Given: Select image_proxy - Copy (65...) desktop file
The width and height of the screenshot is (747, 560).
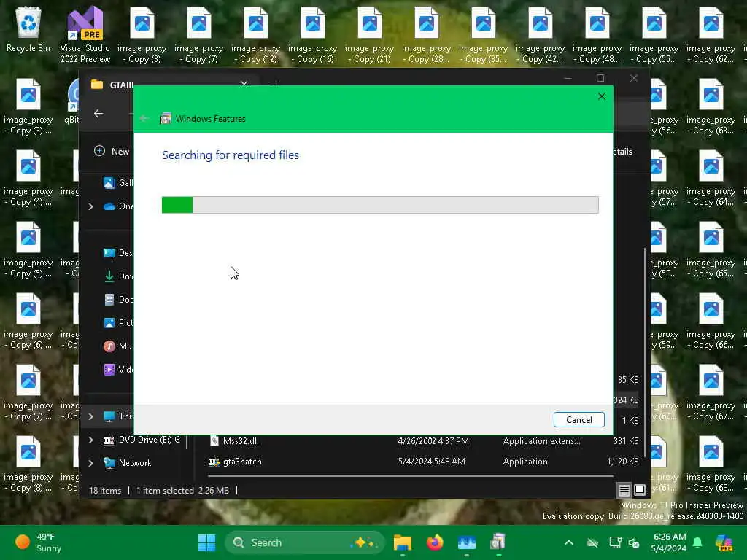Looking at the screenshot, I should [711, 249].
